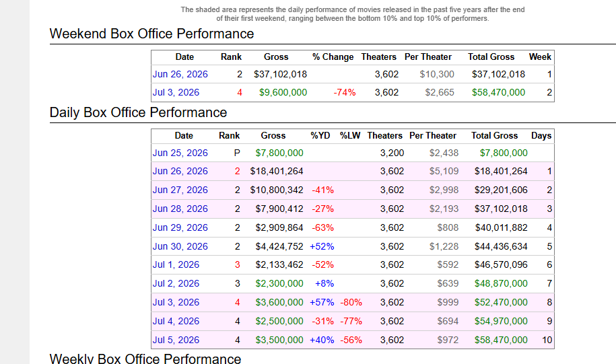The image size is (616, 364).
Task: Select the -77% last-week change value
Action: pyautogui.click(x=351, y=321)
